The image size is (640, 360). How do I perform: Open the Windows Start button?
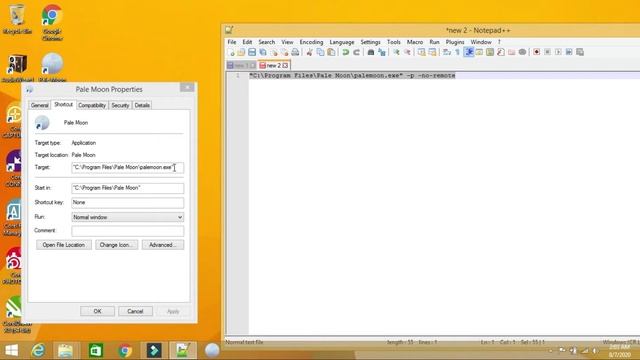11,350
